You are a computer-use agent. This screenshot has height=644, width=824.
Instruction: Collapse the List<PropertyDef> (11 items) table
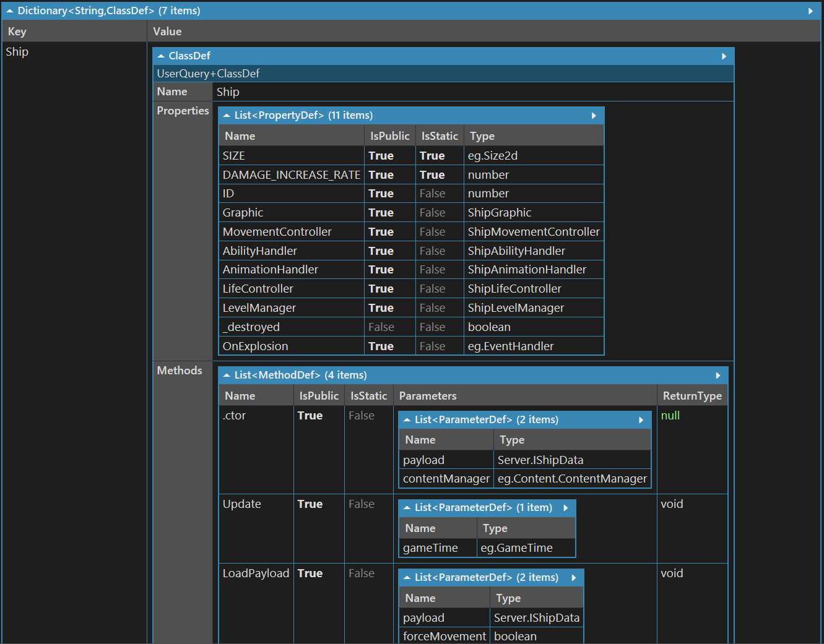(227, 116)
